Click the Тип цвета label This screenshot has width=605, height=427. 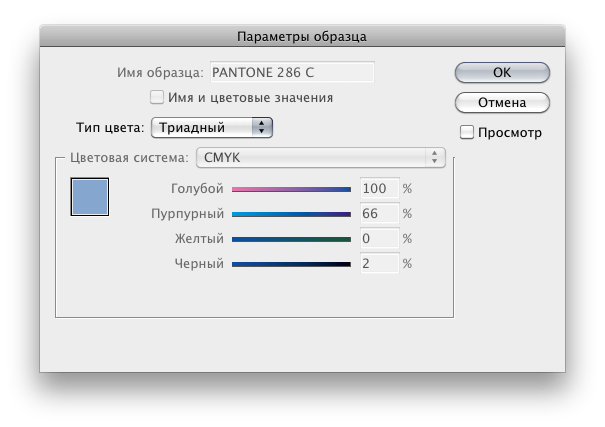[110, 127]
